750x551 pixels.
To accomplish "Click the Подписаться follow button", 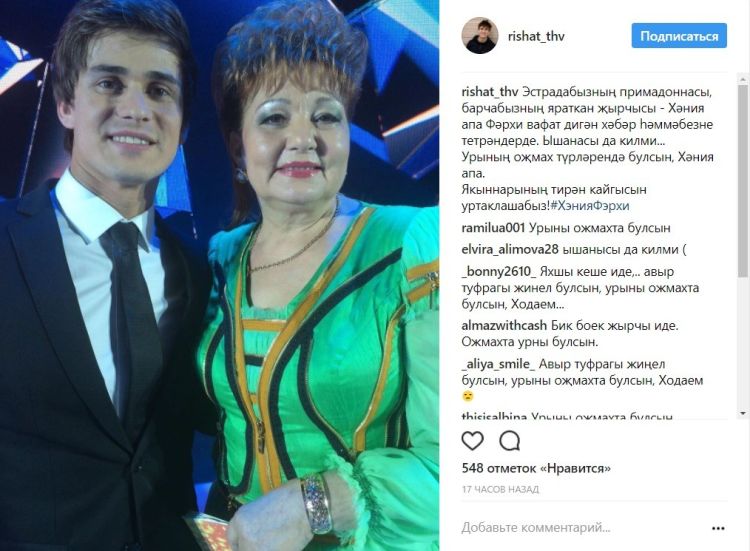I will (679, 36).
